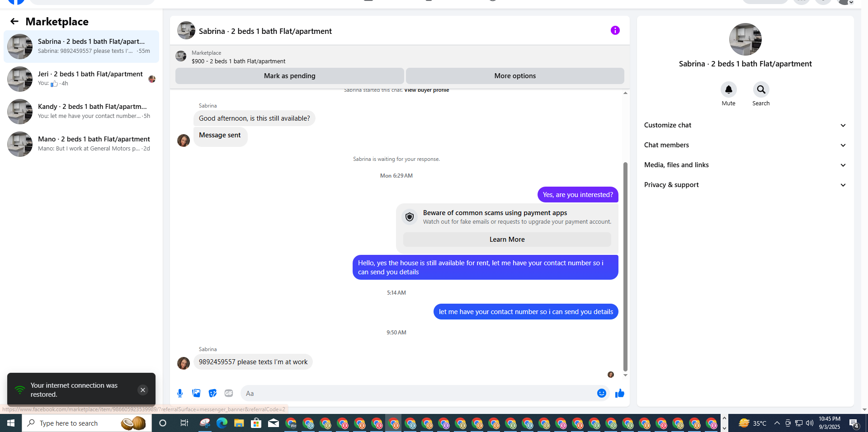Mark the listing as pending
Screen dimensions: 868x432
[290, 76]
